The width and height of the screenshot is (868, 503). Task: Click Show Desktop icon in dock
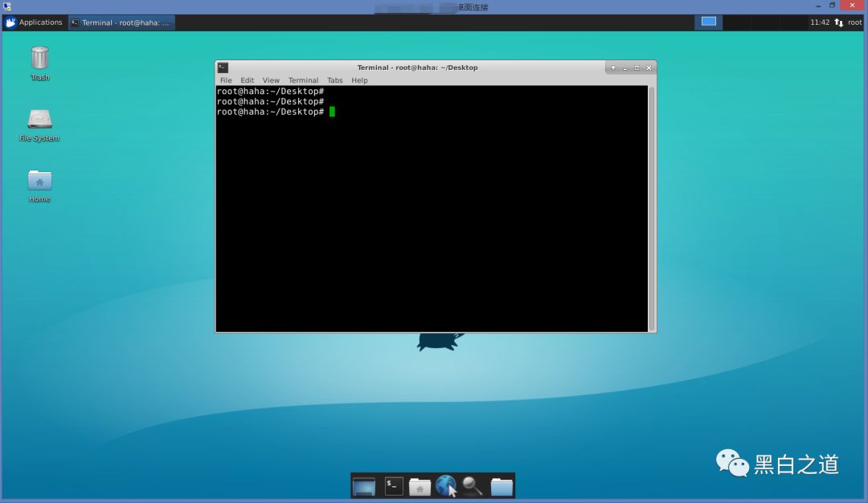(x=364, y=486)
